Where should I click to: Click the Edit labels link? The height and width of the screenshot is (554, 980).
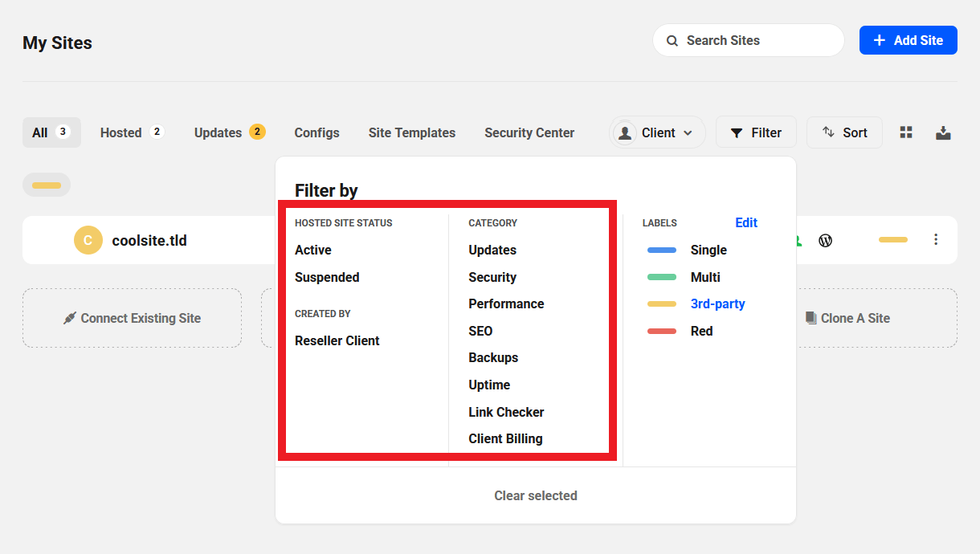pyautogui.click(x=746, y=222)
